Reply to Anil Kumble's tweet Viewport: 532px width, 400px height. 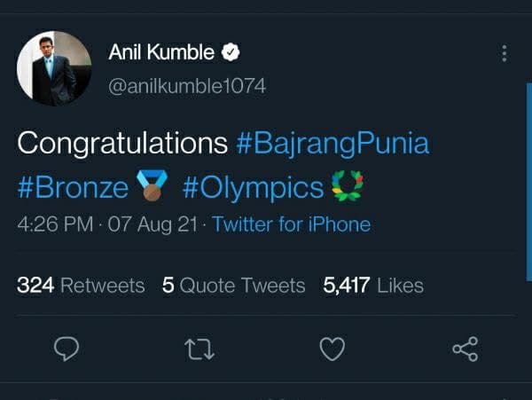[67, 349]
